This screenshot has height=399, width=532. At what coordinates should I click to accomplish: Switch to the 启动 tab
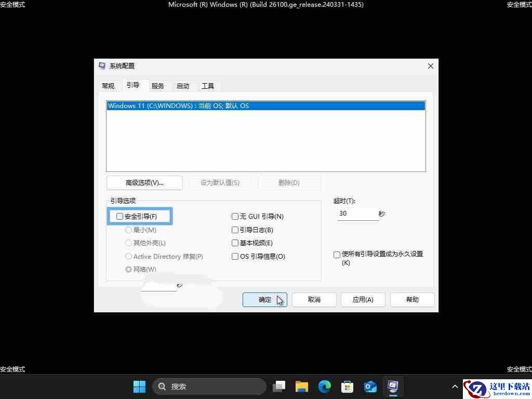coord(183,86)
